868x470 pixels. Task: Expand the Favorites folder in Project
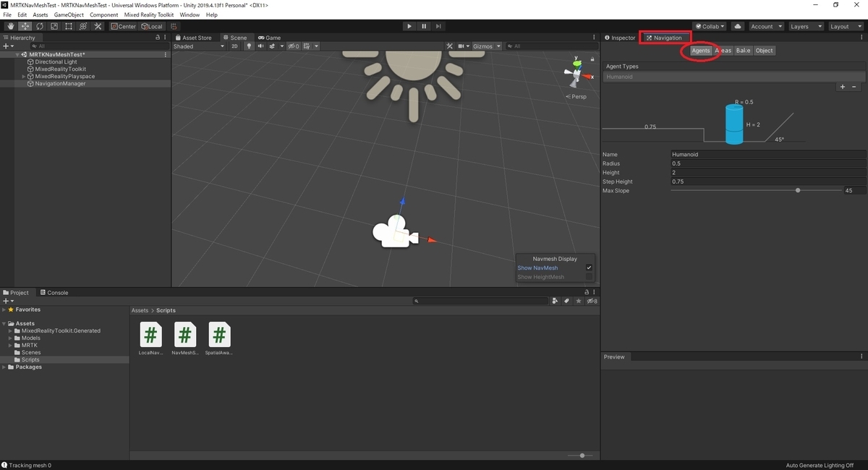pyautogui.click(x=4, y=309)
